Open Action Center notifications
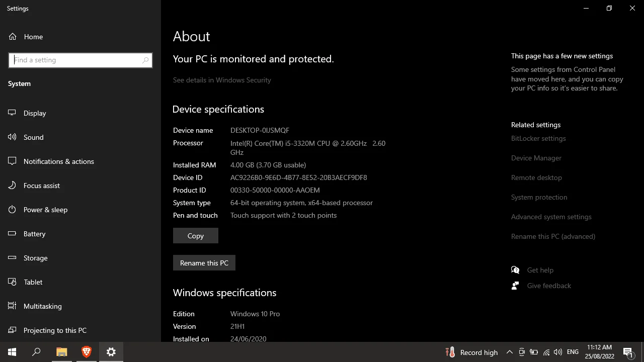The height and width of the screenshot is (362, 644). click(x=628, y=352)
